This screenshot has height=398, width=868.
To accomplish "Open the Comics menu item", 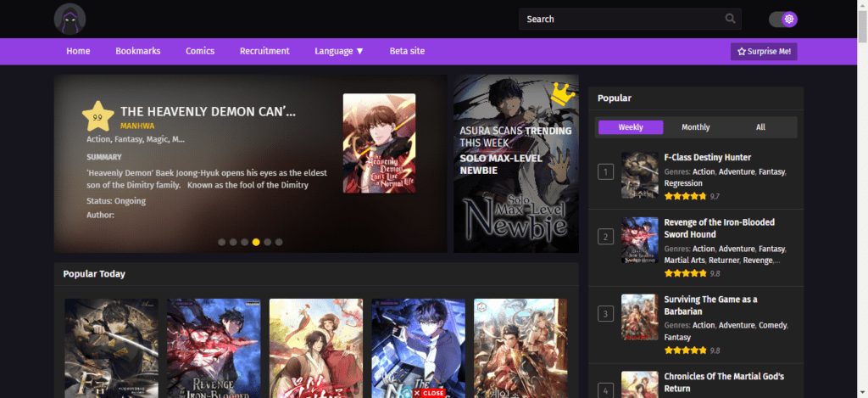I will [200, 51].
